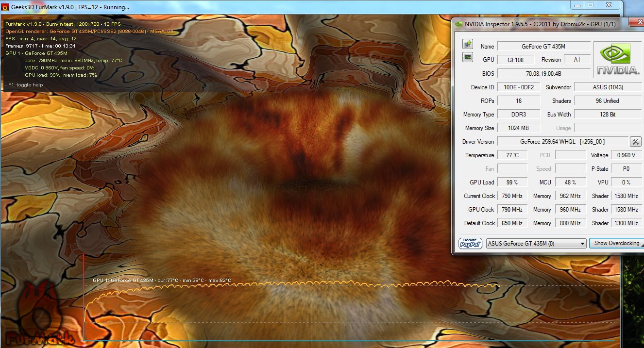Select the VPU field 0 %
The height and width of the screenshot is (348, 644).
627,182
